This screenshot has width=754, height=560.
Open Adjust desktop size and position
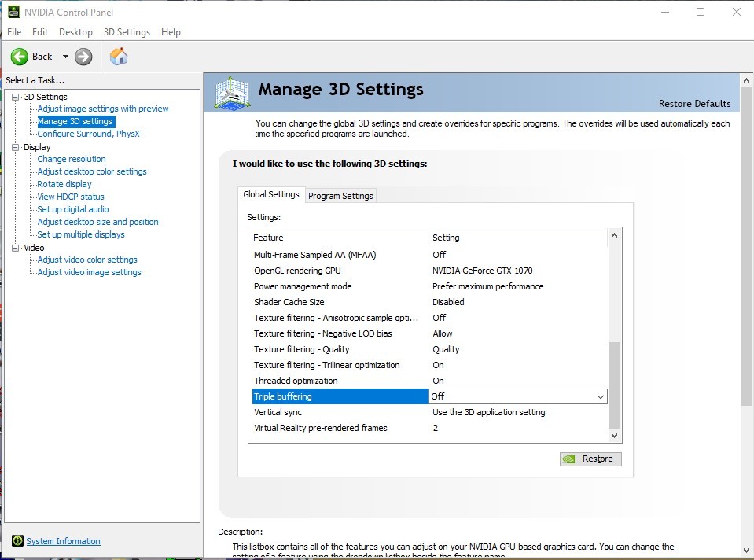(97, 222)
